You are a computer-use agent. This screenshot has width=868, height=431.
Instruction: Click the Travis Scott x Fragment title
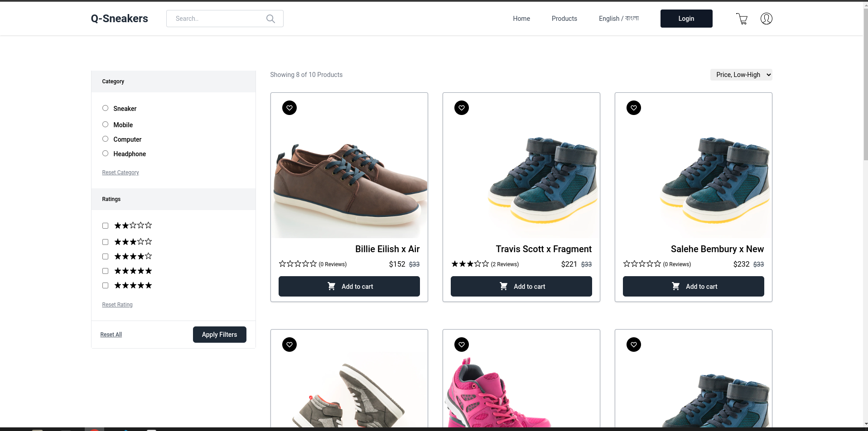coord(544,249)
